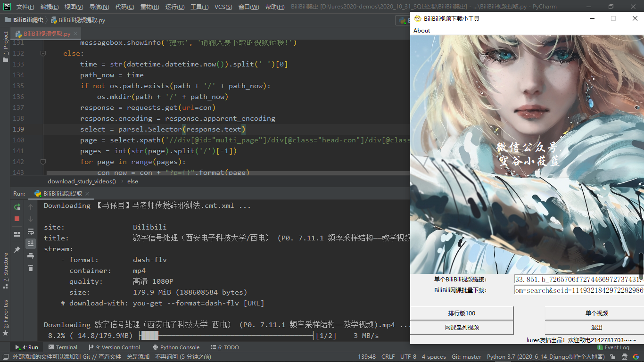Viewport: 644px width, 362px height.
Task: Open the 6: TODO tab
Action: pos(225,347)
